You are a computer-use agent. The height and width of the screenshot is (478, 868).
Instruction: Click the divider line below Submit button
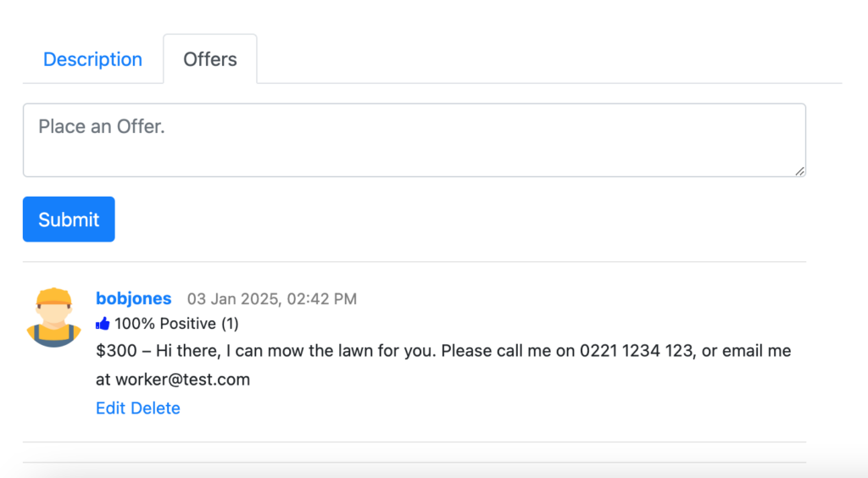click(x=414, y=262)
